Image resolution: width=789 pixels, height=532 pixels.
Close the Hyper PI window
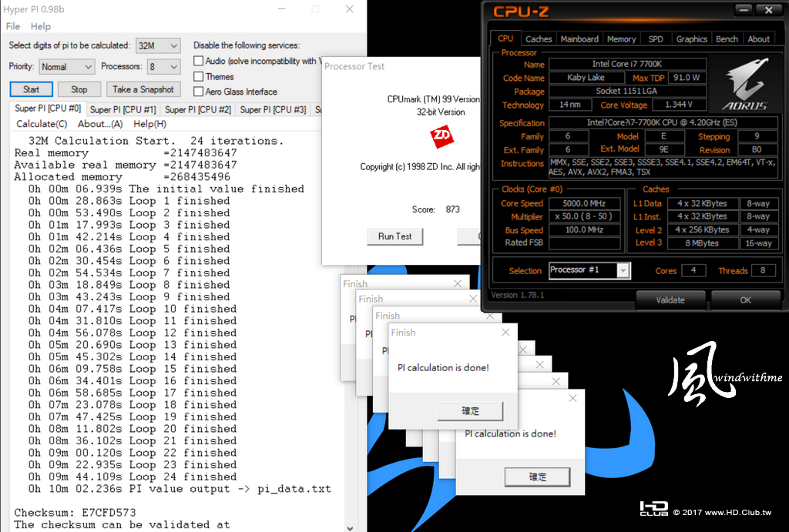click(x=349, y=9)
